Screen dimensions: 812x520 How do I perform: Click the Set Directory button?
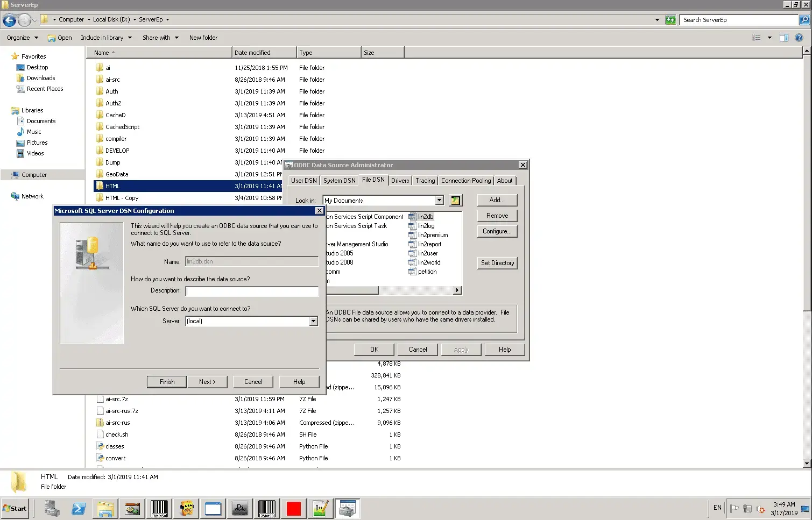(x=497, y=263)
